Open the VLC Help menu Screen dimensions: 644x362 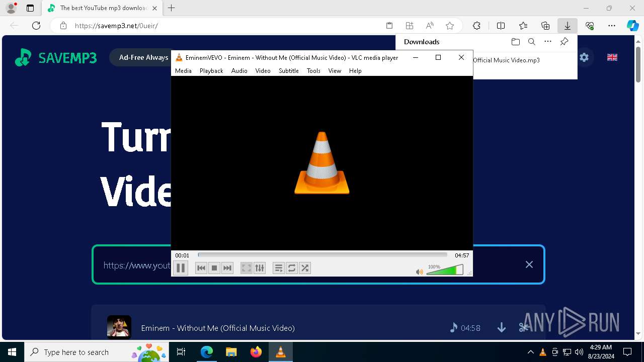click(x=355, y=71)
